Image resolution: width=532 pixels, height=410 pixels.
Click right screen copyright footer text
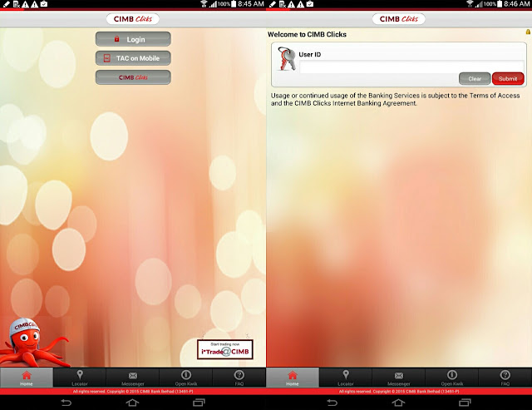tap(399, 392)
